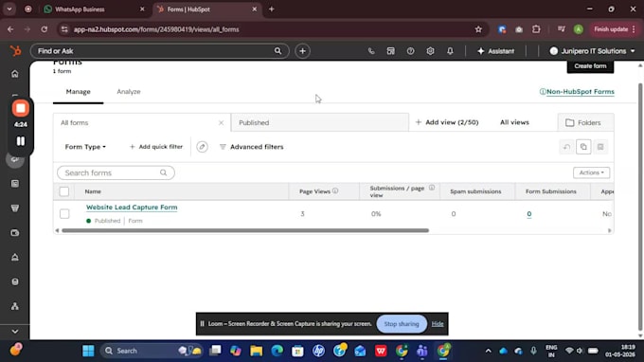Open the calling phone icon

371,51
